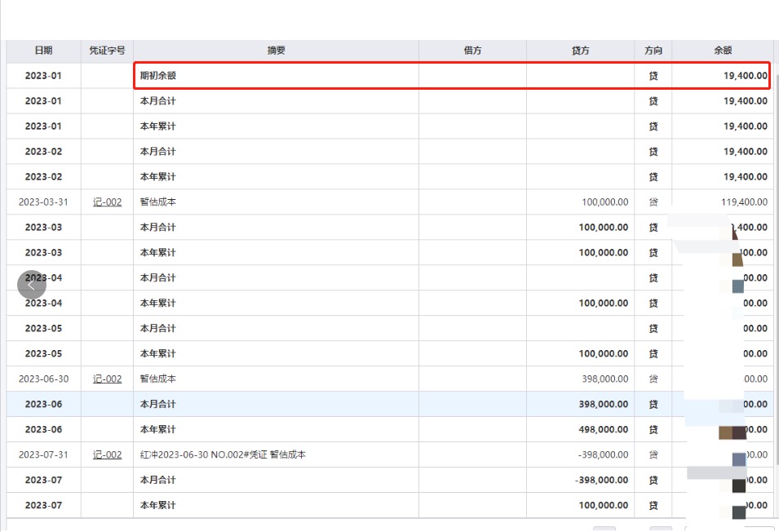779x532 pixels.
Task: Select the 2023-06-30 date cell
Action: coord(44,379)
